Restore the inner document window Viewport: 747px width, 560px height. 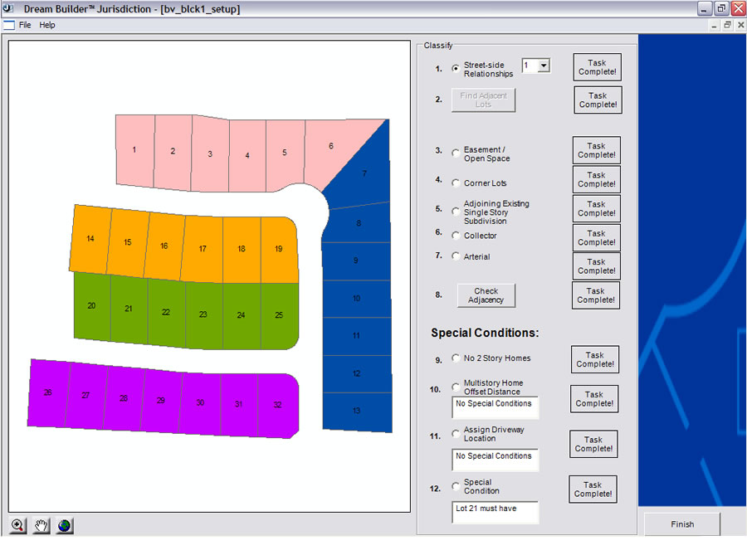pos(727,25)
